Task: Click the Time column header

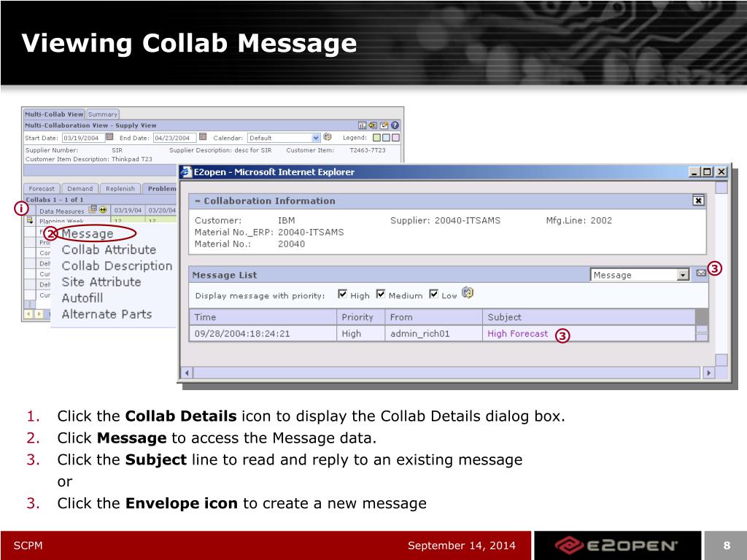Action: (x=263, y=317)
